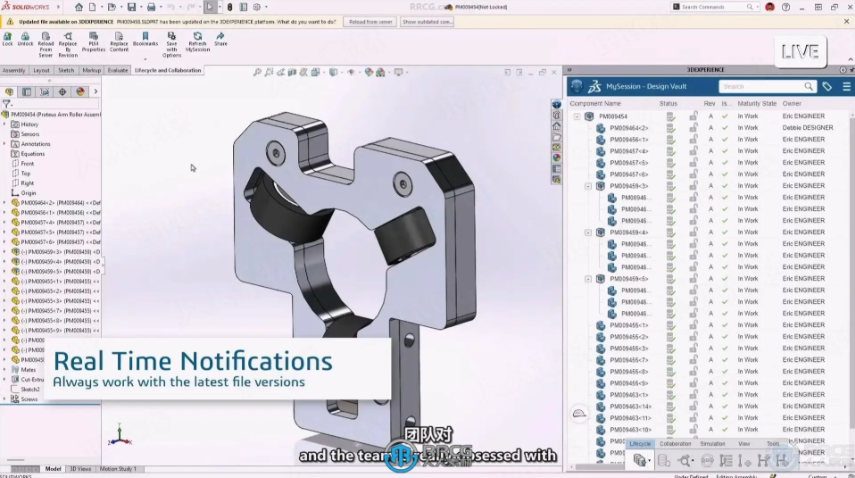The height and width of the screenshot is (478, 855).
Task: Open PropertyManager tab icon
Action: [x=27, y=92]
